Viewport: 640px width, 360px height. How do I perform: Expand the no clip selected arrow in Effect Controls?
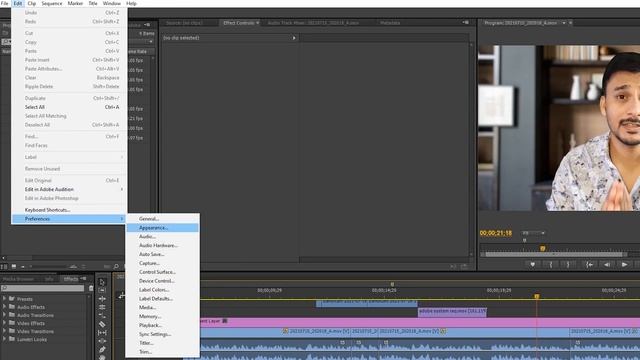(x=294, y=38)
